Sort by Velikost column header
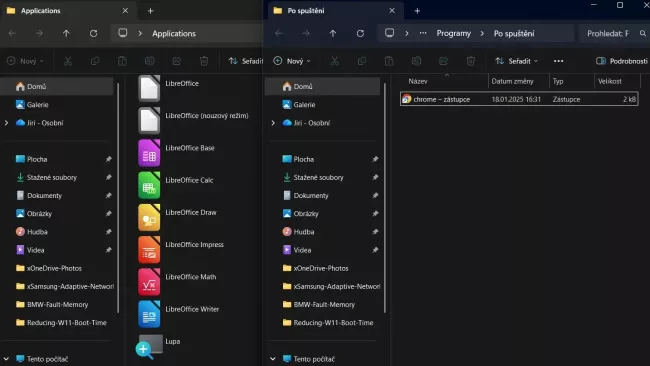Viewport: 650px width, 366px height. 617,81
